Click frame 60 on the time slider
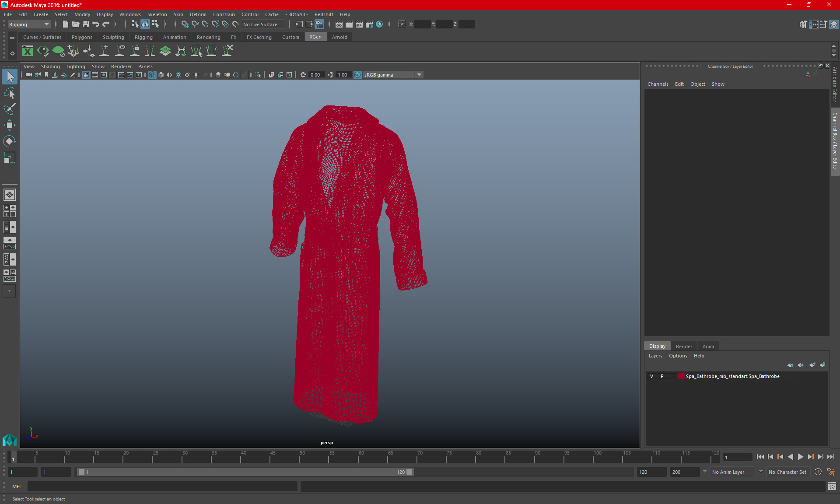840x504 pixels. [361, 457]
